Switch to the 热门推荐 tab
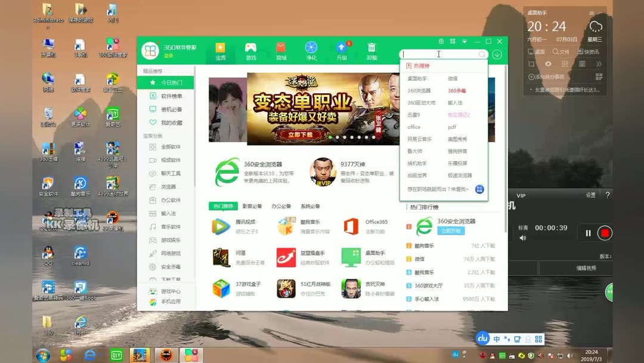644x363 pixels. coord(223,206)
